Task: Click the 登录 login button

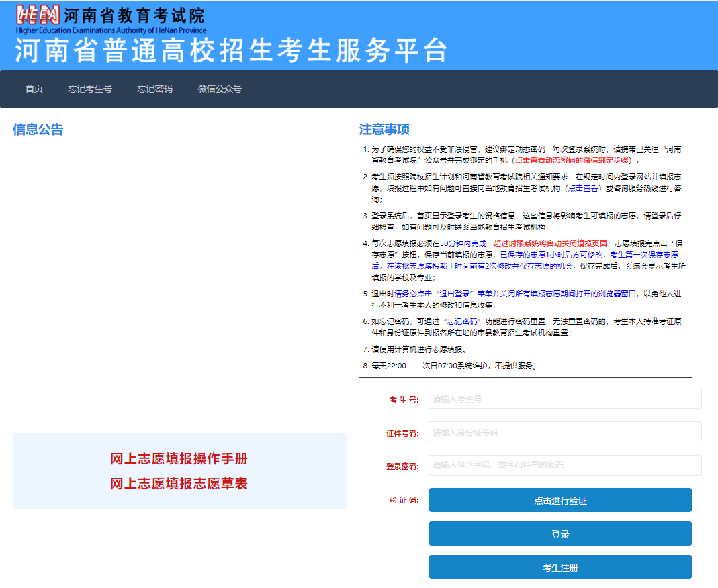Action: tap(560, 534)
